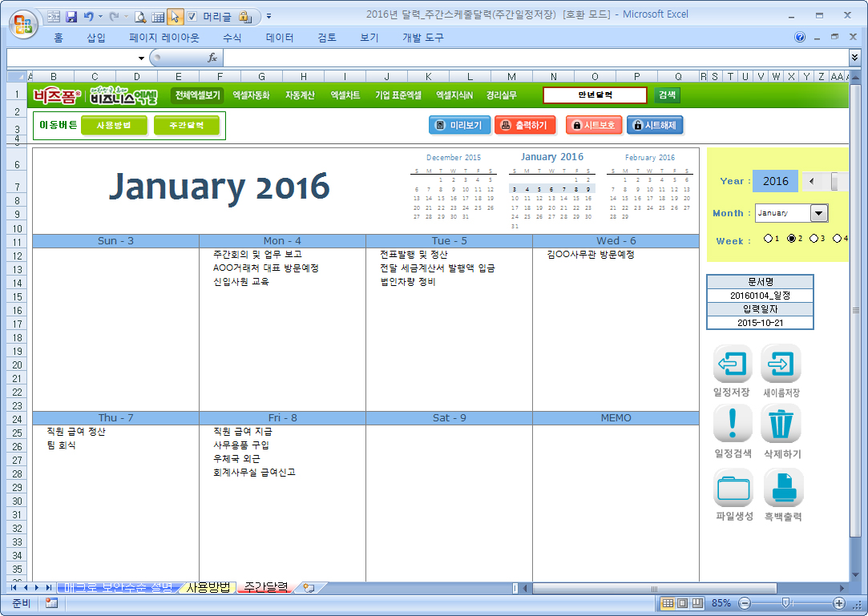Open the 홈 ribbon tab

(59, 38)
